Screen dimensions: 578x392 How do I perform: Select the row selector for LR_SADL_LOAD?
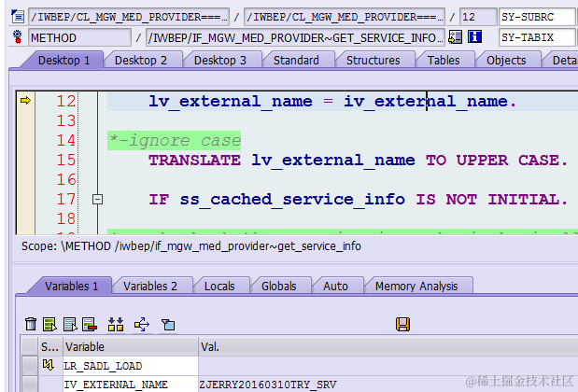29,366
